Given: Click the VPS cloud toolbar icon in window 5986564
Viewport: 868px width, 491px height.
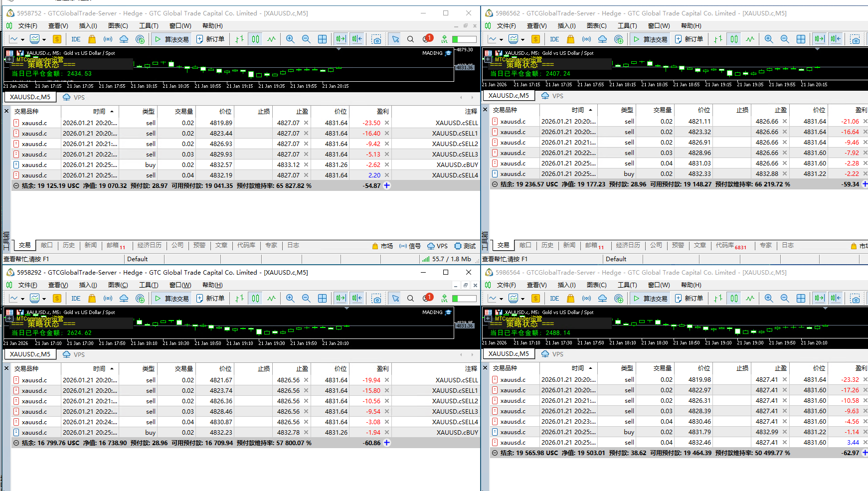Looking at the screenshot, I should 602,299.
